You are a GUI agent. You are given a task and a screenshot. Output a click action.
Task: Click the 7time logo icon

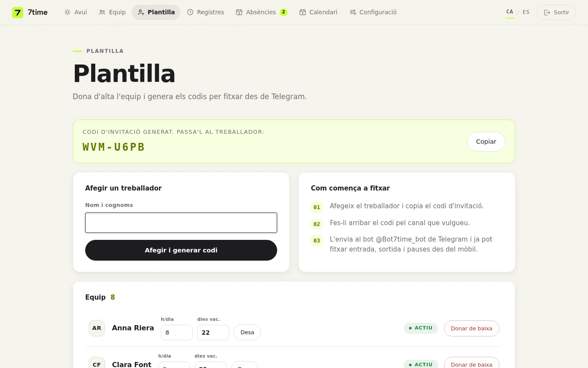pos(18,12)
